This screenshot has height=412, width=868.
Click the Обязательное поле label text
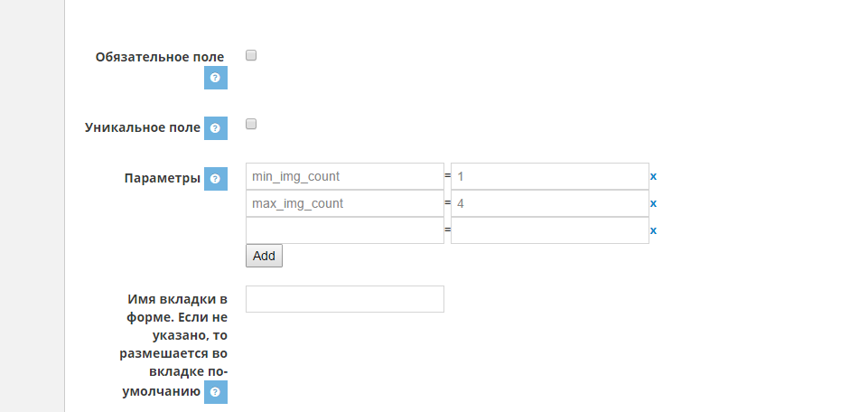click(160, 57)
